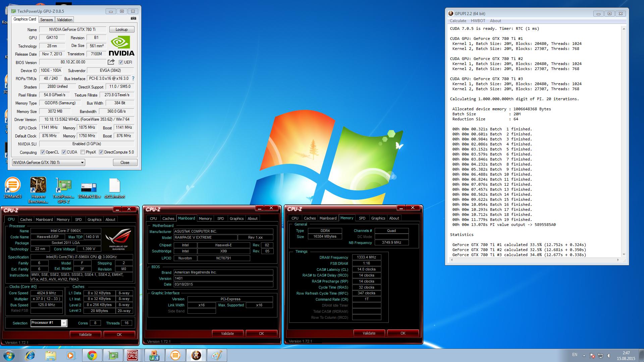The width and height of the screenshot is (644, 362).
Task: Toggle the DirectCompute 5.0 checkbox
Action: coord(101,152)
